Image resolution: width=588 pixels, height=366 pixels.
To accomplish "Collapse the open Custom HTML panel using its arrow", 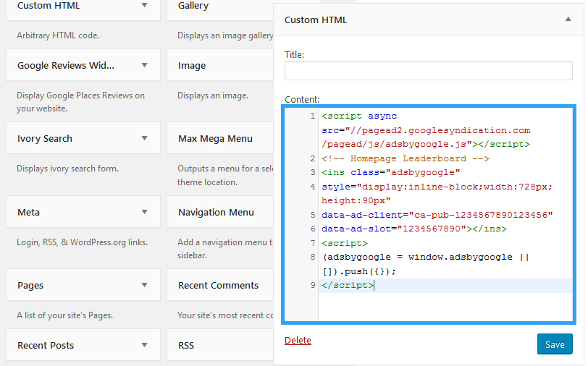I will coord(568,20).
